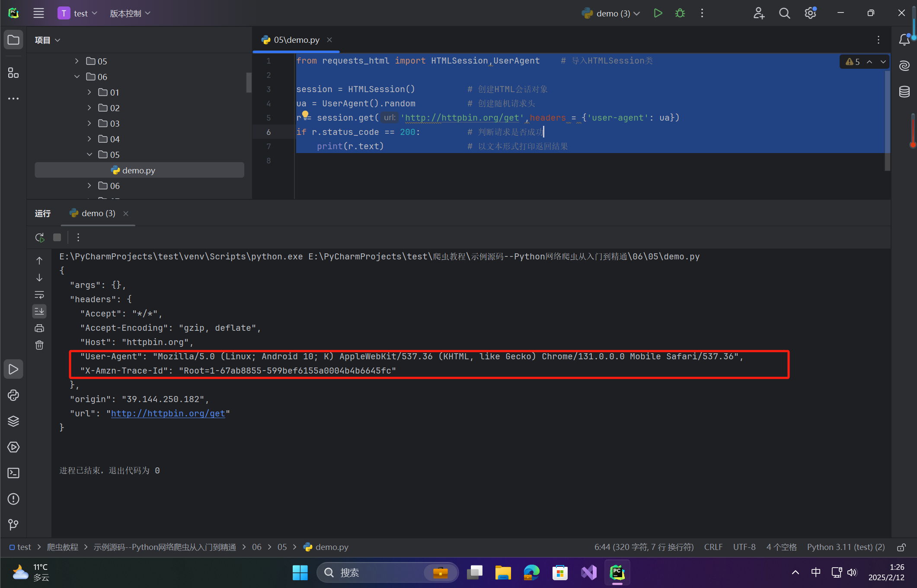The height and width of the screenshot is (588, 917).
Task: Open Code With Me user icon
Action: 759,13
